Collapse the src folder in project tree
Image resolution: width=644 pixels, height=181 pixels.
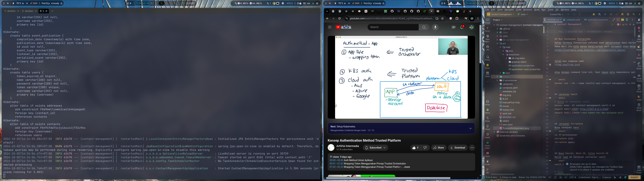[497, 44]
